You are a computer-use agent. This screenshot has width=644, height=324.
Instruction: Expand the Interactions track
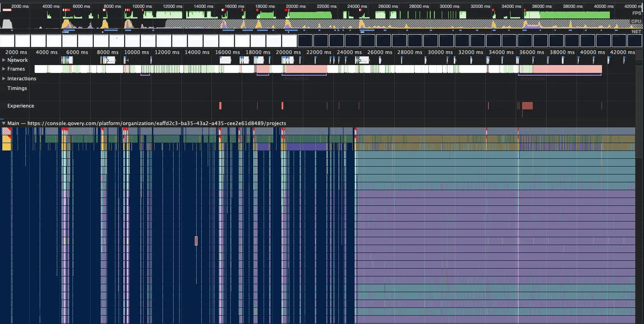(x=4, y=78)
